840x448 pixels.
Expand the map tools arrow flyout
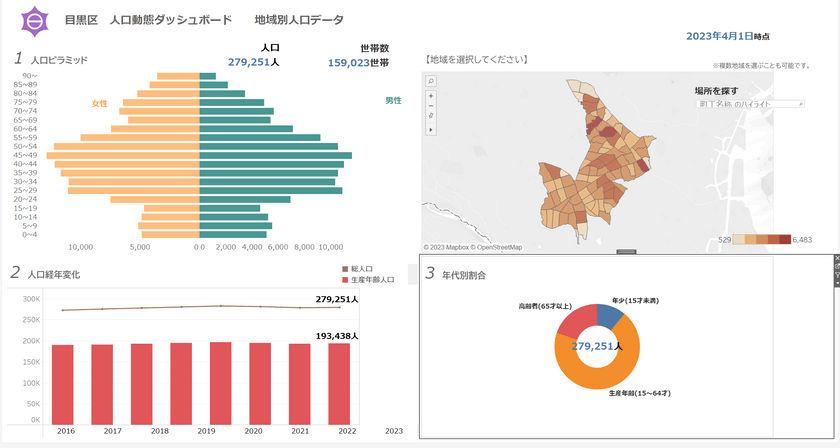coord(431,130)
